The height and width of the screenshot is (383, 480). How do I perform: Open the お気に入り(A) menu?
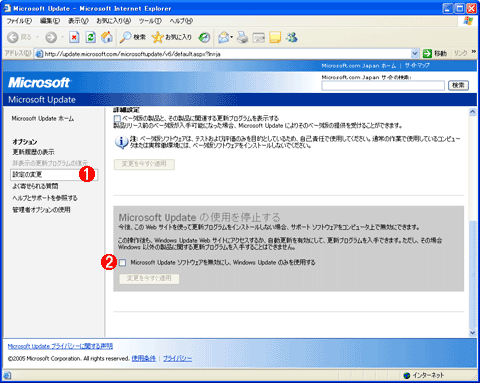click(114, 21)
